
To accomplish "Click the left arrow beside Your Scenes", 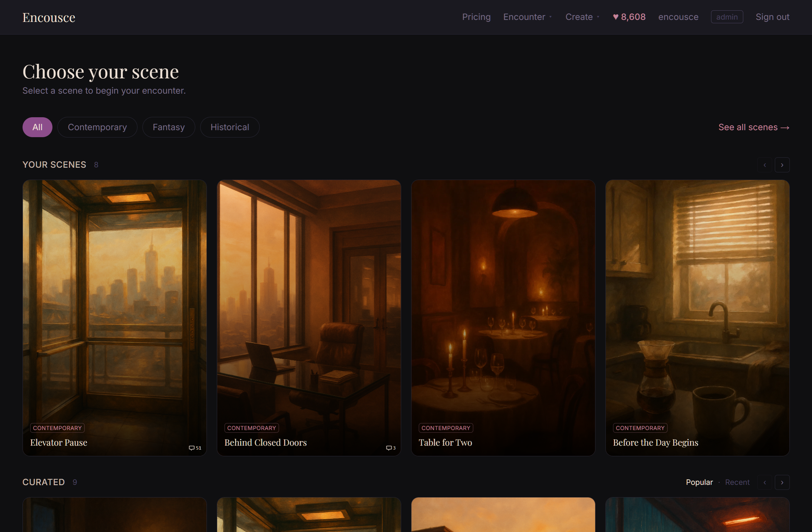I will click(x=765, y=165).
